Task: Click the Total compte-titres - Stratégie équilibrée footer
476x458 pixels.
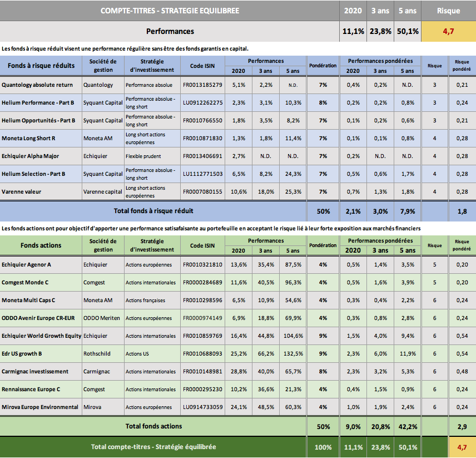Action: pos(153,447)
